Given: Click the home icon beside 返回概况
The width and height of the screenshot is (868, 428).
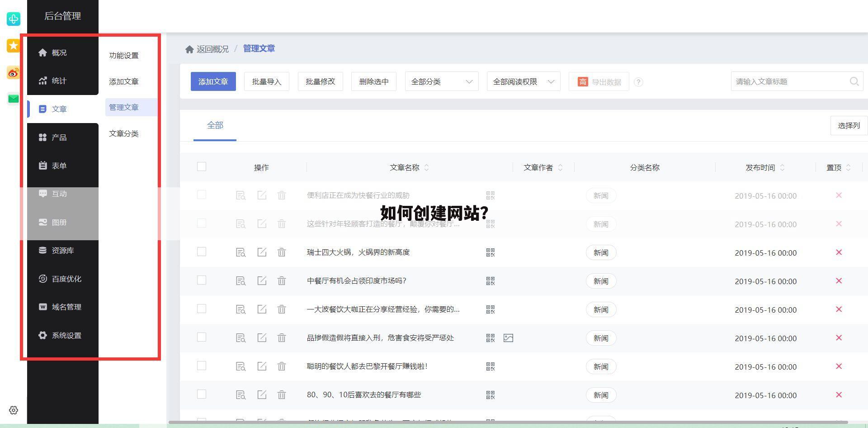Looking at the screenshot, I should point(189,49).
